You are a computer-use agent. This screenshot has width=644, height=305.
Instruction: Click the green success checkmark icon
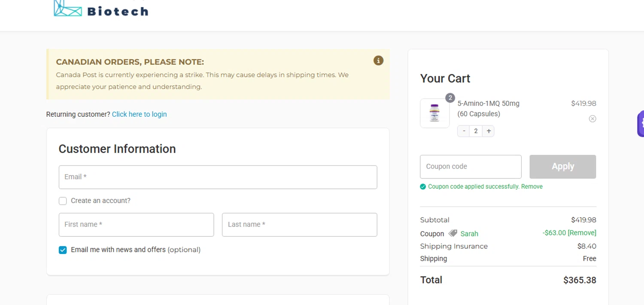pyautogui.click(x=423, y=187)
